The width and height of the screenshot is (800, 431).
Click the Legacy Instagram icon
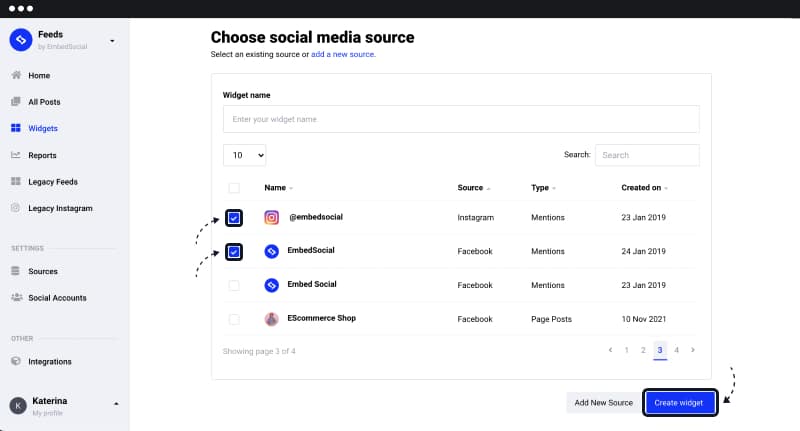tap(16, 208)
